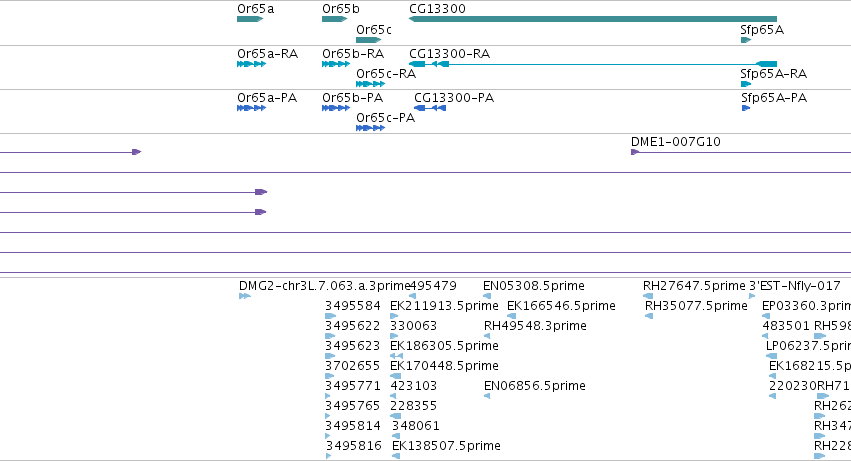Select the EK186305.5prime EST feature

(397, 356)
